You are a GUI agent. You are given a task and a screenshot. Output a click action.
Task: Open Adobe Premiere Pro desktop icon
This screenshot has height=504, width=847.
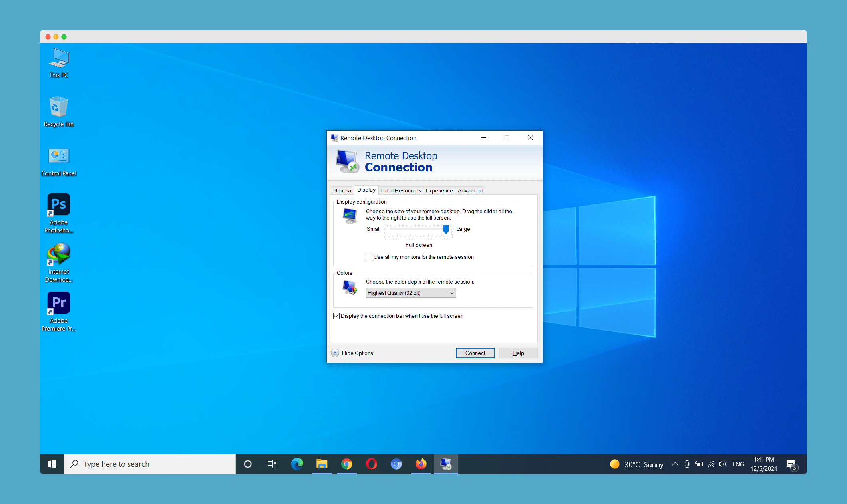click(x=59, y=303)
